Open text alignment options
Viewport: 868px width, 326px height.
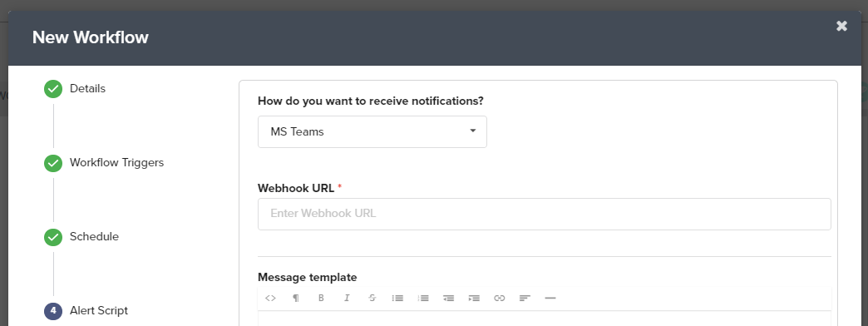pos(525,298)
